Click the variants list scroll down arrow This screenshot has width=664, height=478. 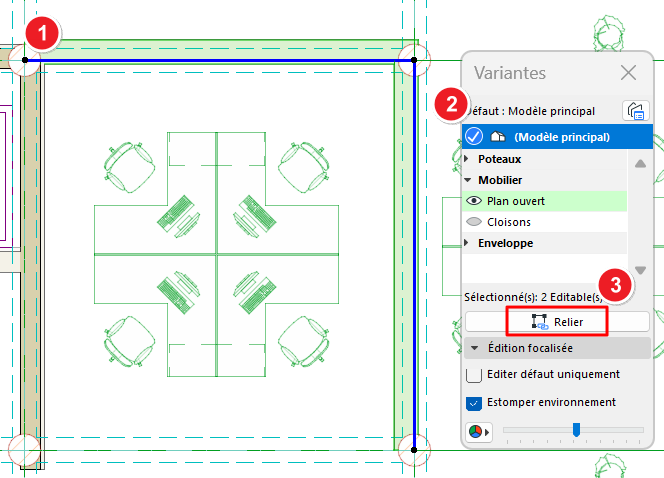(640, 270)
